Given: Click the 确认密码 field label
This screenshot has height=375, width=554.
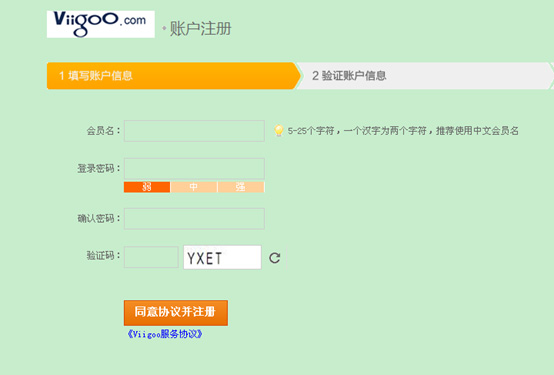Looking at the screenshot, I should (x=99, y=218).
